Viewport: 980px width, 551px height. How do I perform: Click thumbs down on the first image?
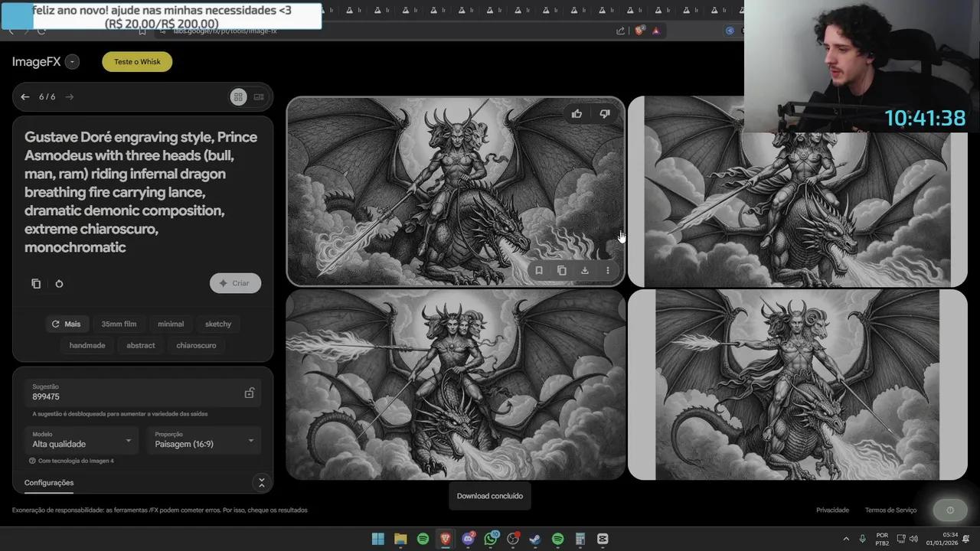(x=604, y=114)
